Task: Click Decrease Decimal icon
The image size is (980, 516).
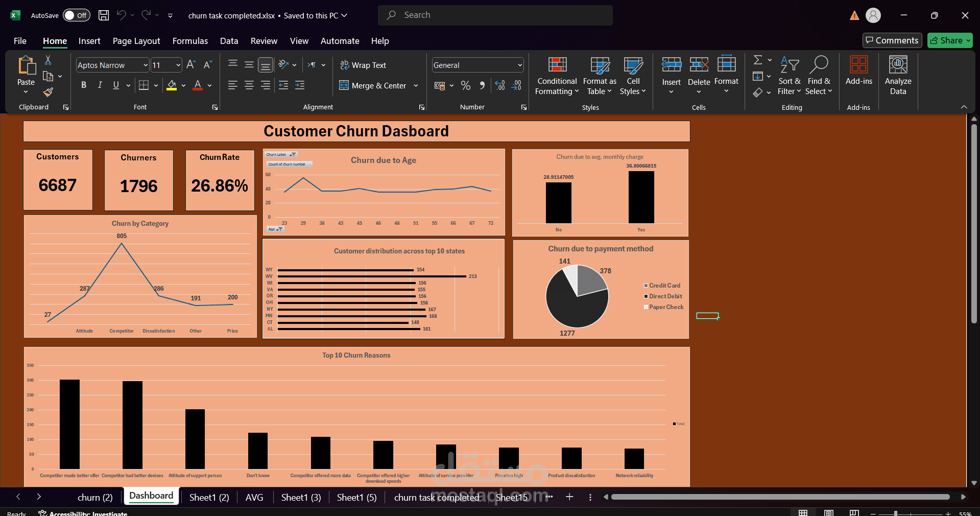Action: pos(517,85)
